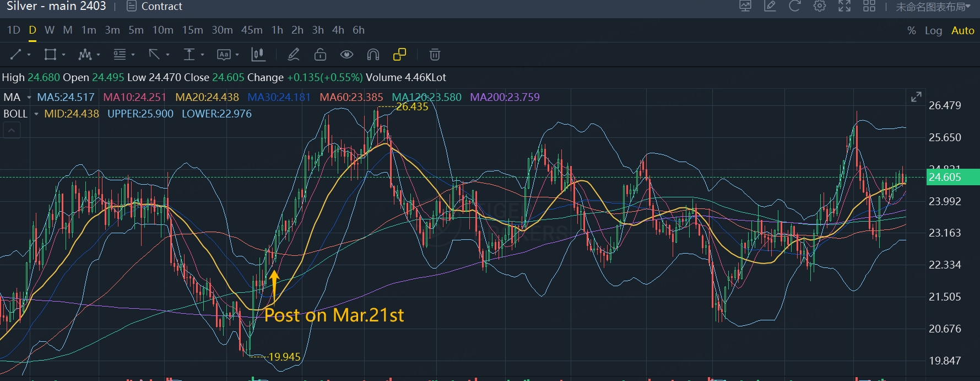
Task: Expand the arrow tool dropdown arrow
Action: (167, 55)
